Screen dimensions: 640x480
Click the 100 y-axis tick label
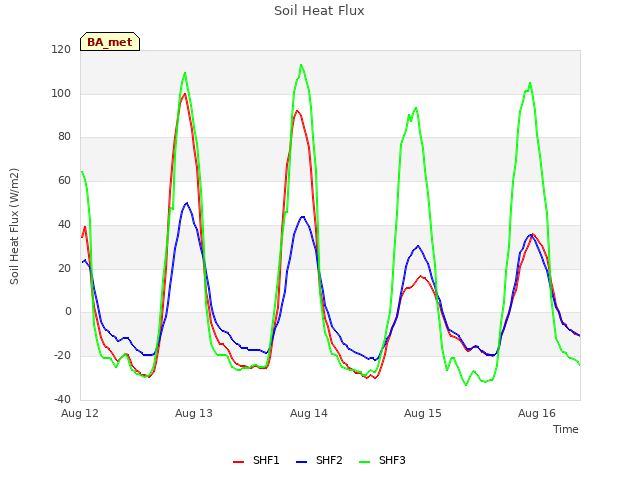coord(61,93)
